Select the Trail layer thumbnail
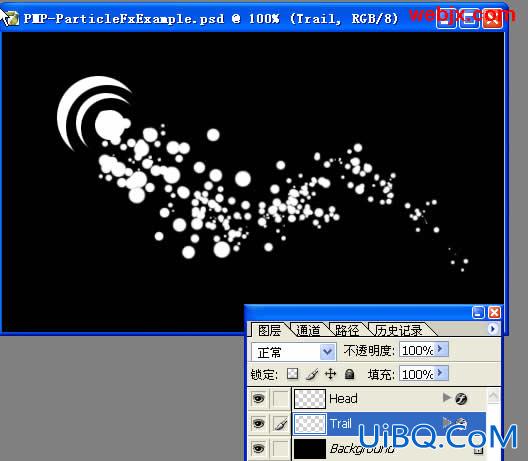This screenshot has height=461, width=528. pyautogui.click(x=310, y=424)
